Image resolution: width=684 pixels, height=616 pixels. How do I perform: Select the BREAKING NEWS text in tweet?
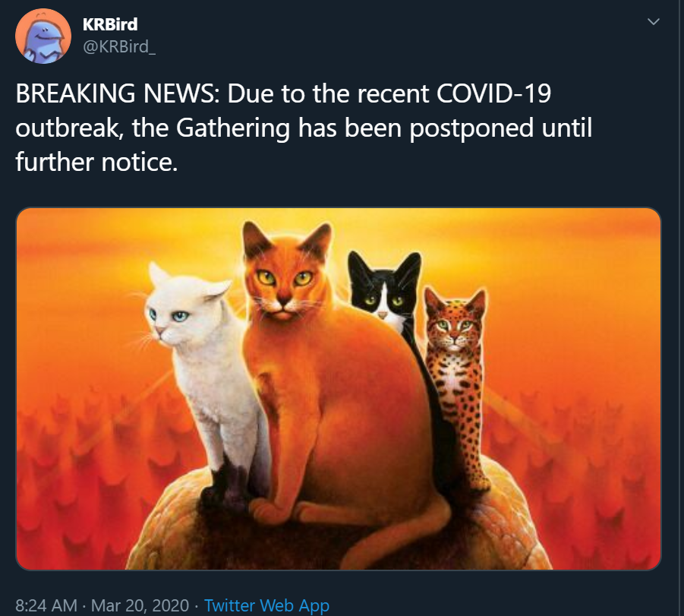tap(118, 93)
